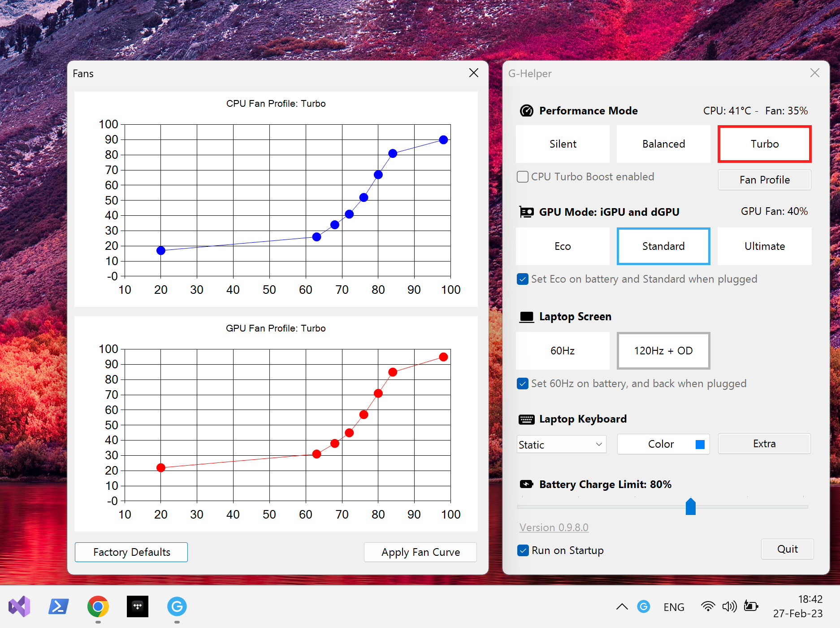Switch GPU mode to Ultimate
Image resolution: width=840 pixels, height=628 pixels.
pyautogui.click(x=764, y=246)
